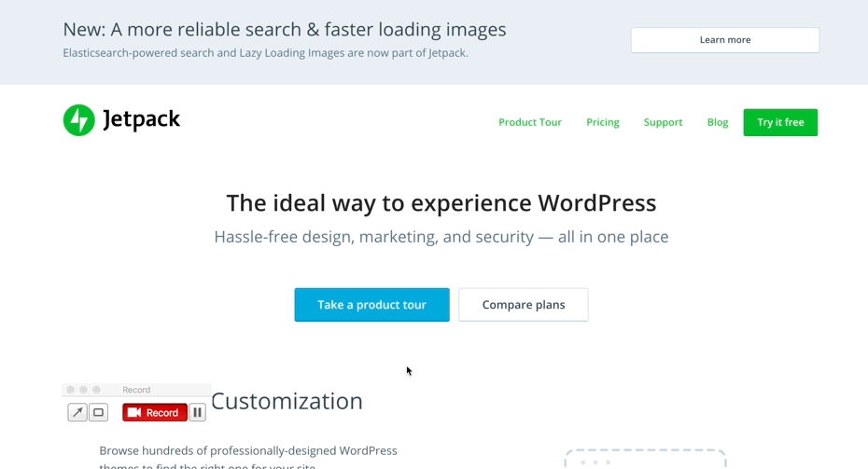Click the Jetpack wordmark text
Screen dimensions: 868x469
click(142, 119)
